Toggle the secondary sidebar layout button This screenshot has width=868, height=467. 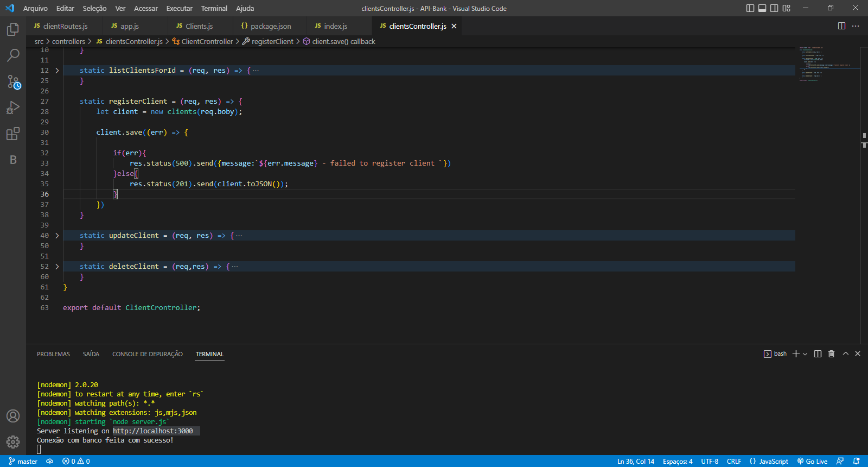pyautogui.click(x=774, y=8)
